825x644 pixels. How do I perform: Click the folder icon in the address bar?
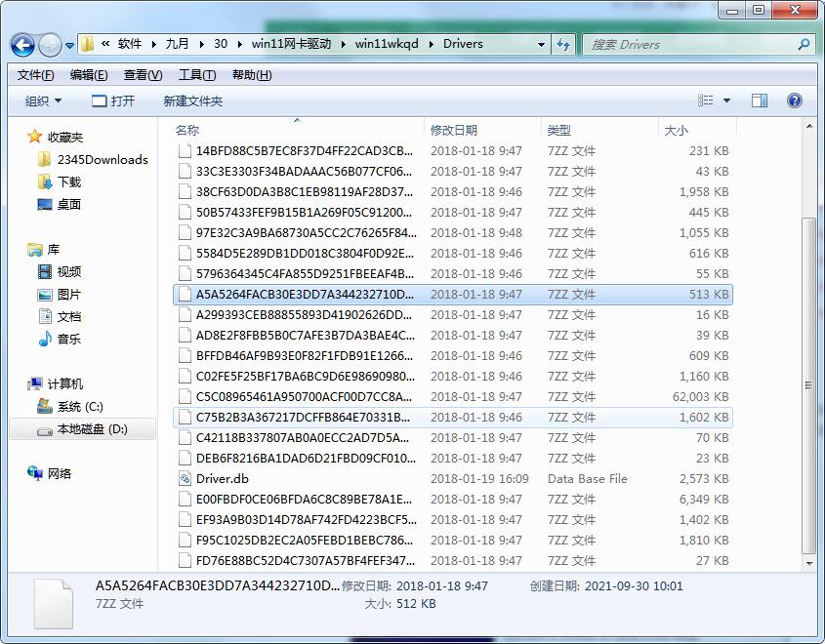click(x=88, y=44)
